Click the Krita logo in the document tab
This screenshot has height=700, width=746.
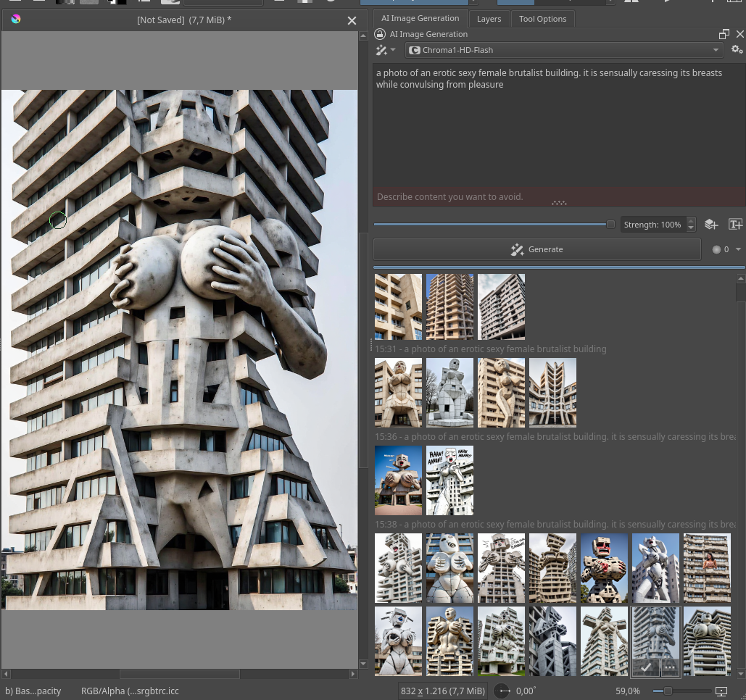click(x=16, y=20)
